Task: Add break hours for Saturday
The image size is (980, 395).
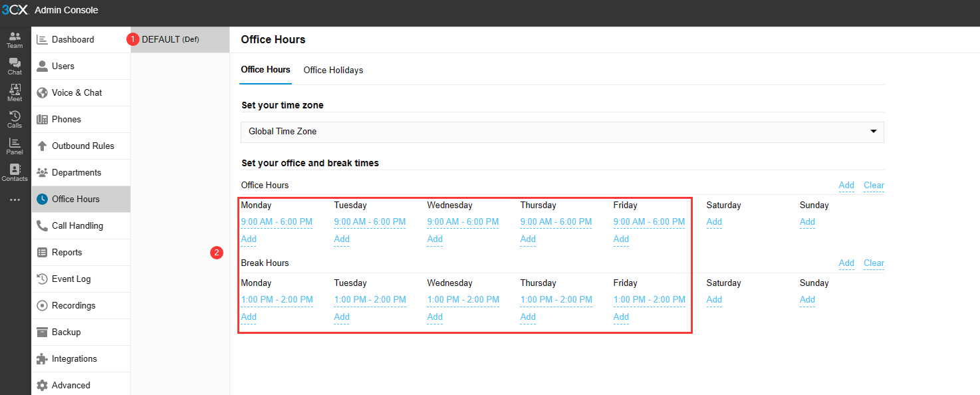Action: pyautogui.click(x=714, y=300)
